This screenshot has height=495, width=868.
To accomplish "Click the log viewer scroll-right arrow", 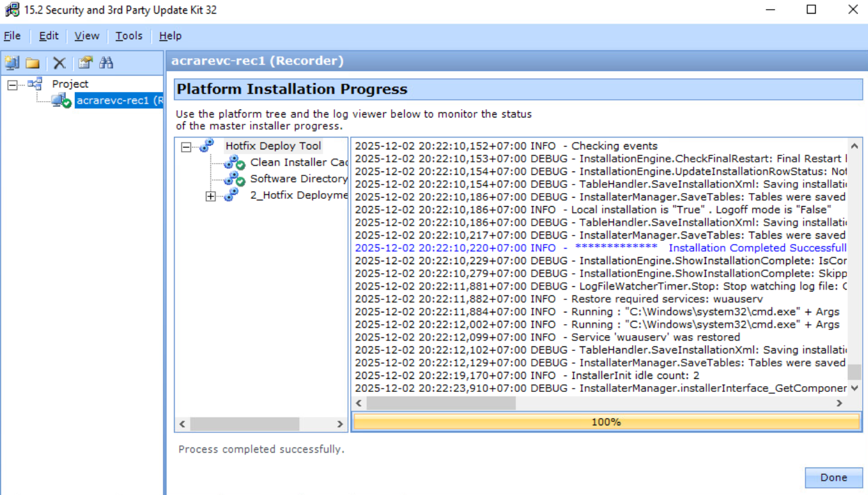I will 839,404.
